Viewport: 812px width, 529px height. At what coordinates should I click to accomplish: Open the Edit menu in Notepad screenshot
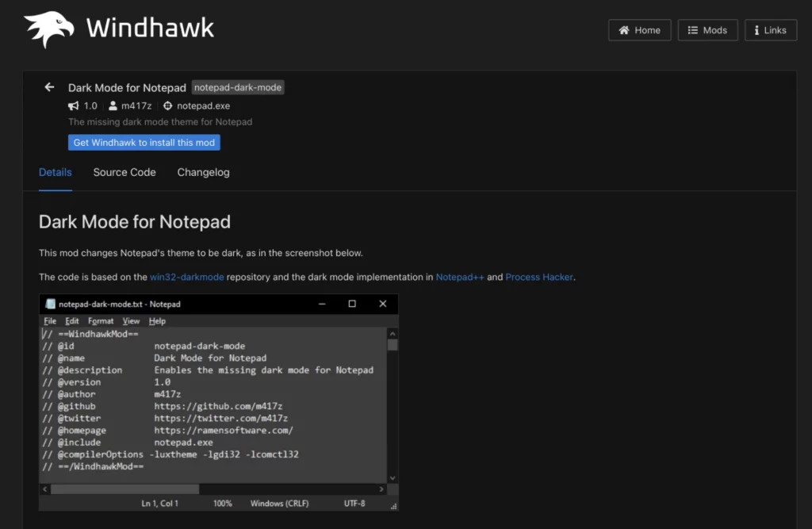click(x=72, y=321)
